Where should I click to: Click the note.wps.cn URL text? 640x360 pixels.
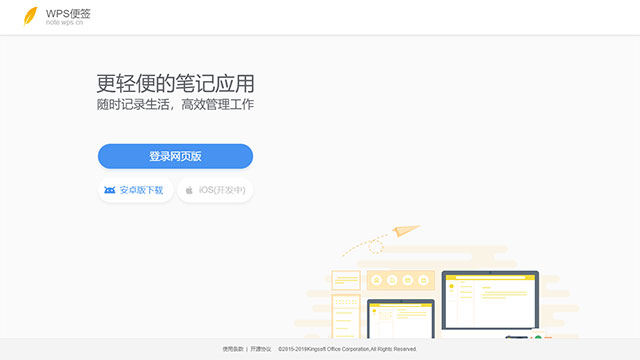(x=64, y=22)
